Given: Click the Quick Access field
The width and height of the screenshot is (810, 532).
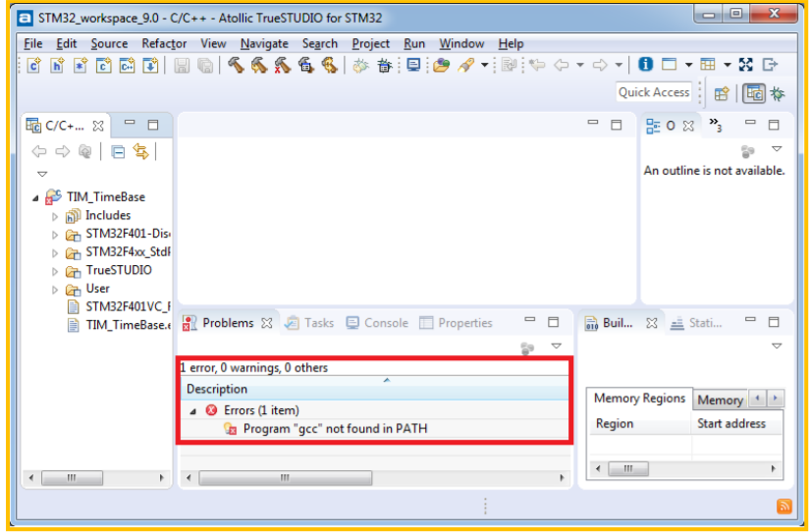Looking at the screenshot, I should (x=654, y=92).
